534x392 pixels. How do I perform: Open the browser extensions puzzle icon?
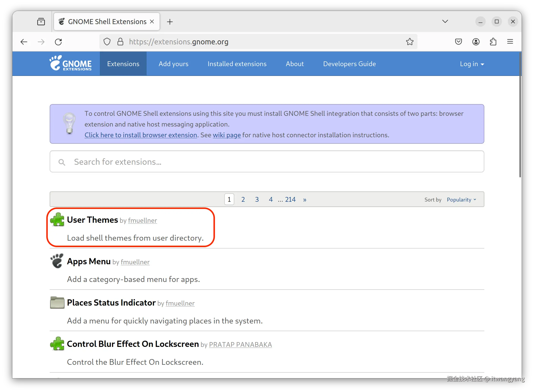493,42
